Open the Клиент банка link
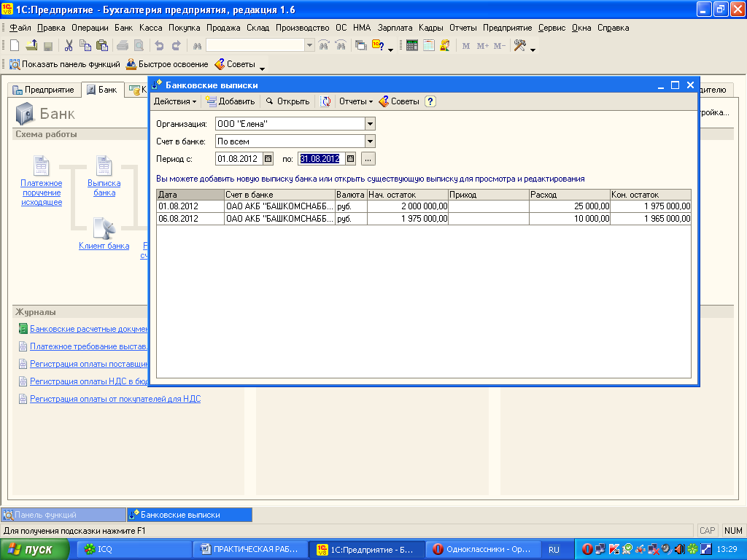The width and height of the screenshot is (747, 560). (x=104, y=246)
